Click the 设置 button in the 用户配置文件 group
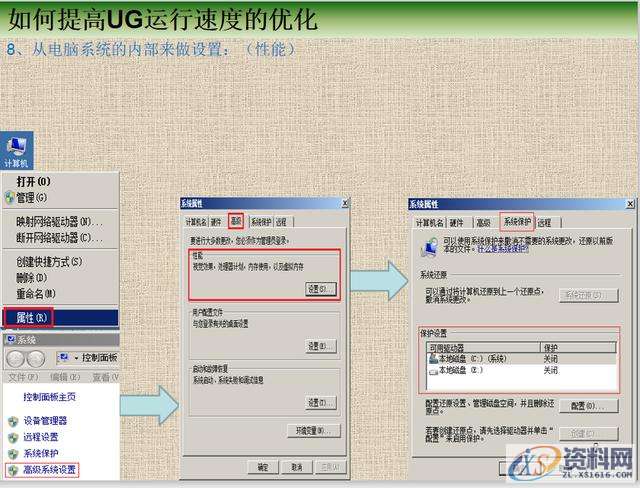The image size is (640, 488). click(x=321, y=346)
